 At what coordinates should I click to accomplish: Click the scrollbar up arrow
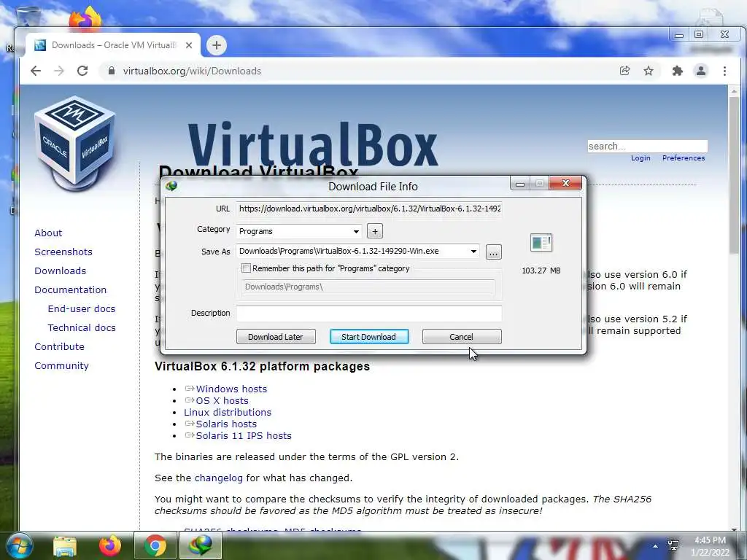point(734,90)
